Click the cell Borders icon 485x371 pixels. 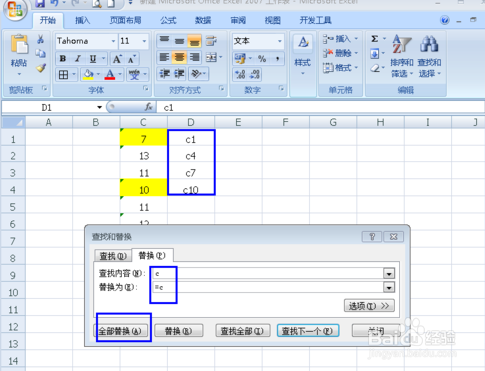click(x=63, y=75)
